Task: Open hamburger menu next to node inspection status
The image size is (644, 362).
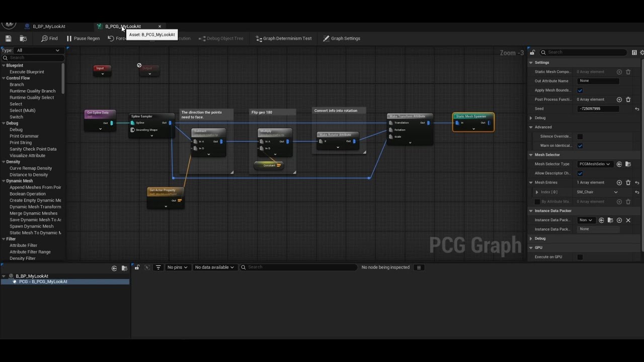Action: (419, 267)
